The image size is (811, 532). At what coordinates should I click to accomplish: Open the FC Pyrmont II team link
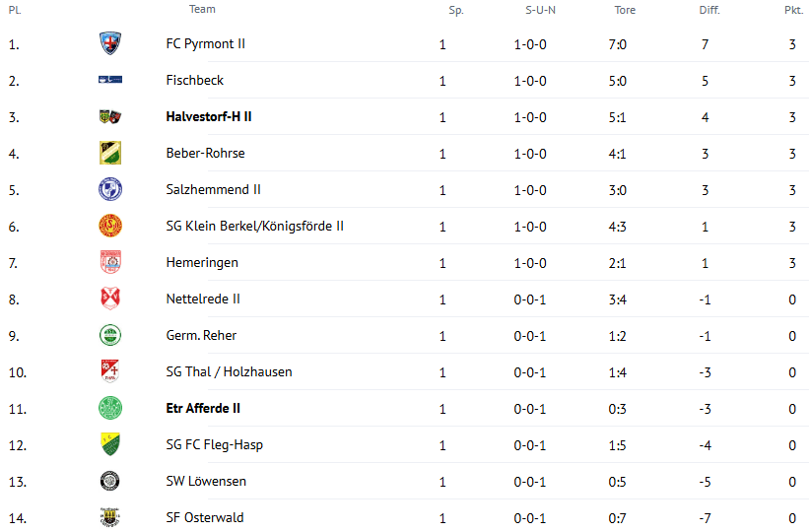205,44
